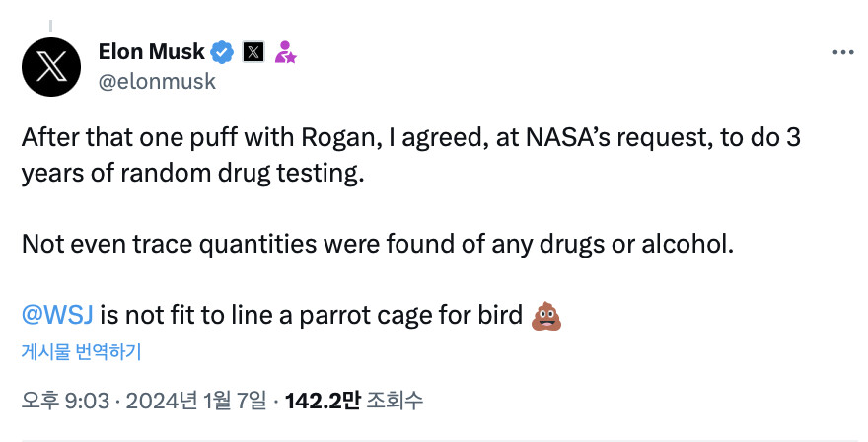Open the @elonmusk handle link
868x442 pixels.
coord(157,82)
